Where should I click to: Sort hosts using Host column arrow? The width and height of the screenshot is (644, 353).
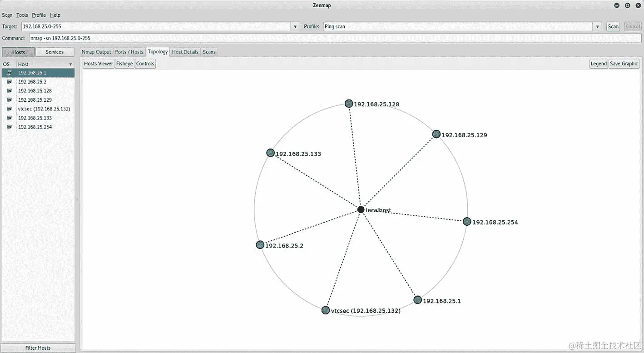(x=70, y=65)
